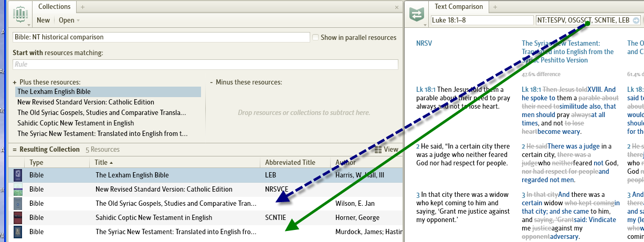Click author cell Murdock, James
644x242 pixels.
coord(368,232)
